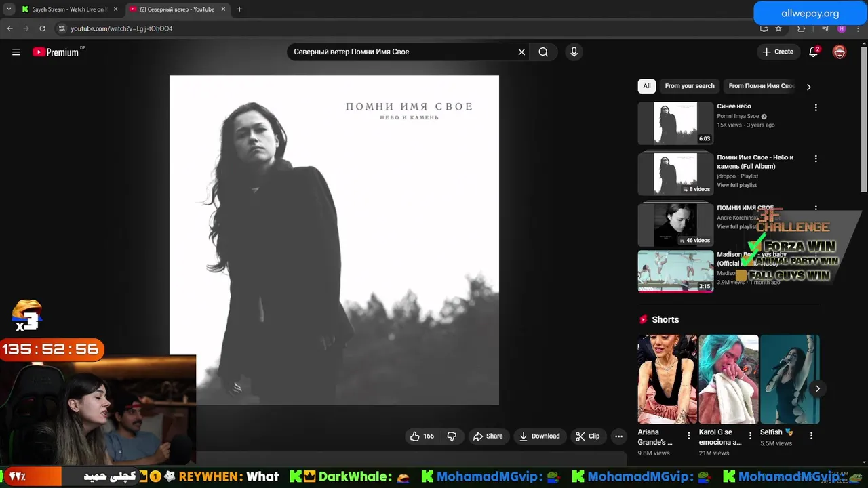Open the tab search dropdown arrow
868x488 pixels.
tap(8, 9)
